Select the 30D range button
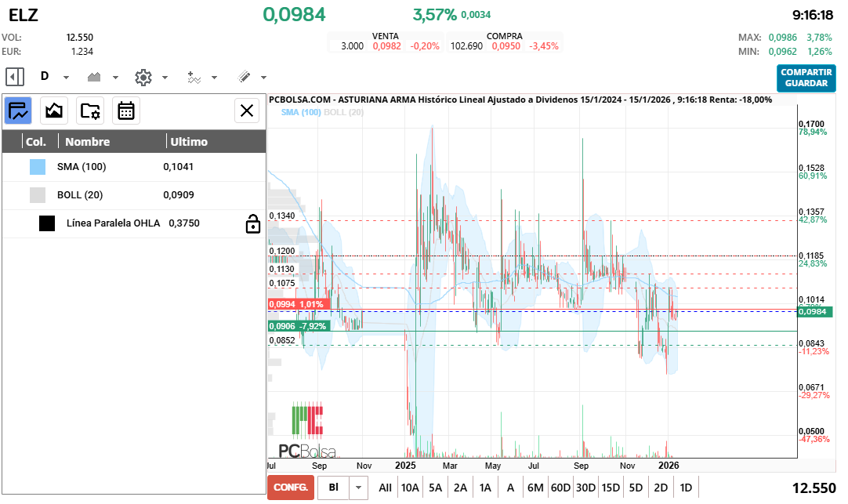 (x=585, y=488)
